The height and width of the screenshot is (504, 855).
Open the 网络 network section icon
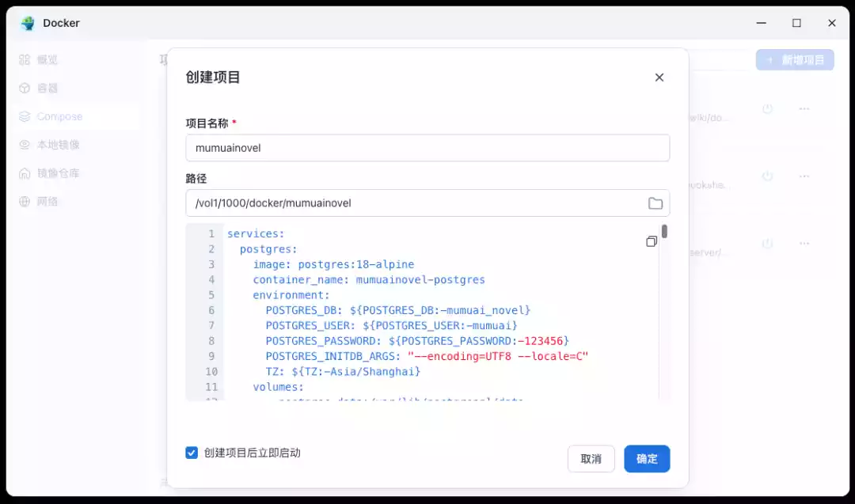coord(25,202)
